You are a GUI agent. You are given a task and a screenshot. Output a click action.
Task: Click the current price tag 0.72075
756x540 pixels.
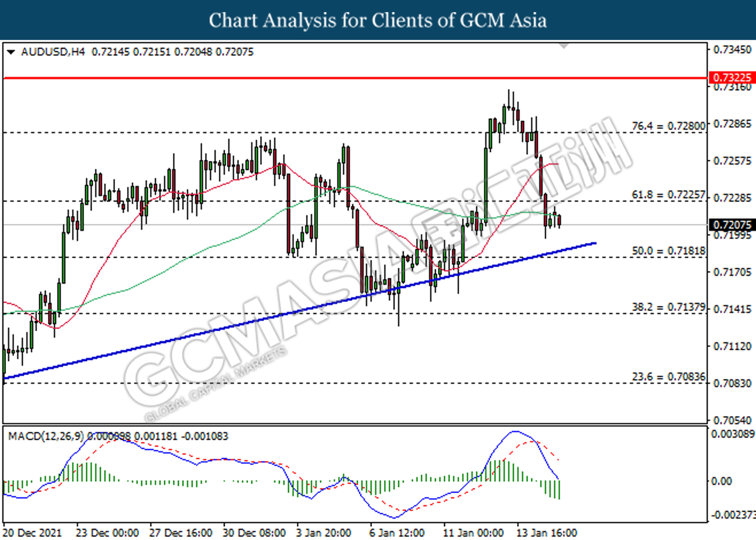pos(732,225)
